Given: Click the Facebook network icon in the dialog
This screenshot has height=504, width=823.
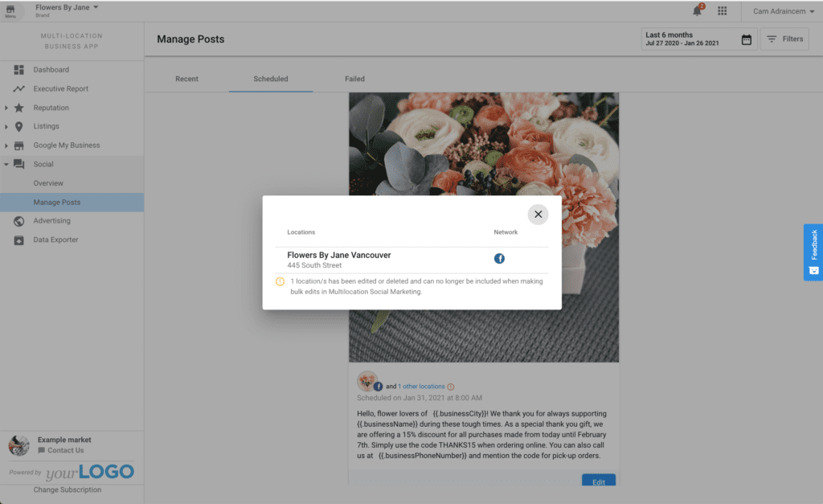Looking at the screenshot, I should pos(499,259).
